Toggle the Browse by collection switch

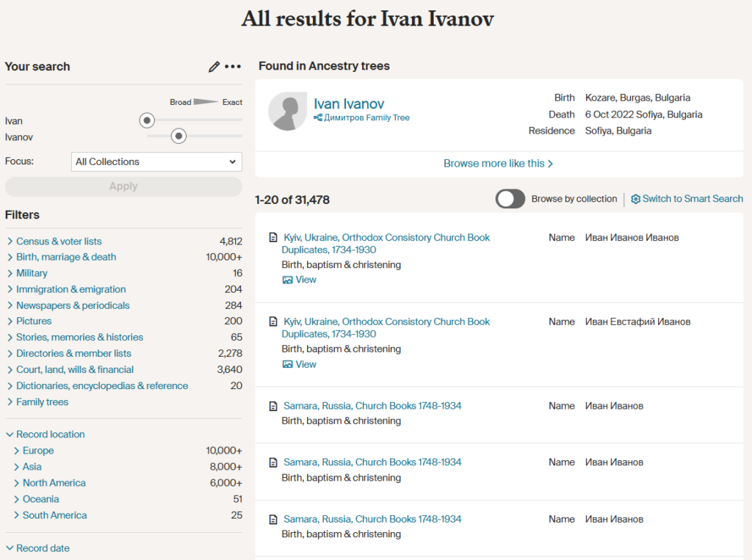[x=510, y=199]
